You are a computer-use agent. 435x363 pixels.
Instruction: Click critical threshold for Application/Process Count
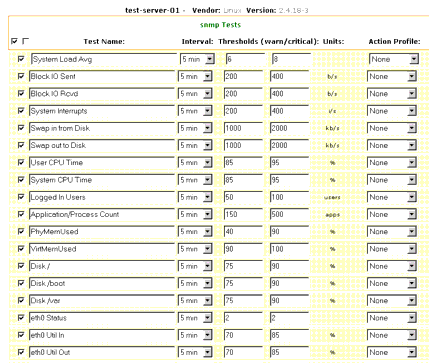(289, 215)
